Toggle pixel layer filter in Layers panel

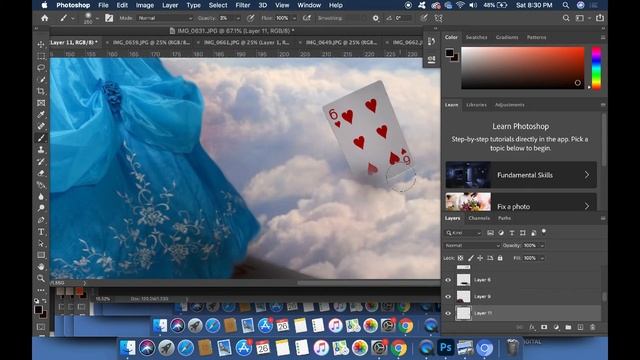pos(490,233)
